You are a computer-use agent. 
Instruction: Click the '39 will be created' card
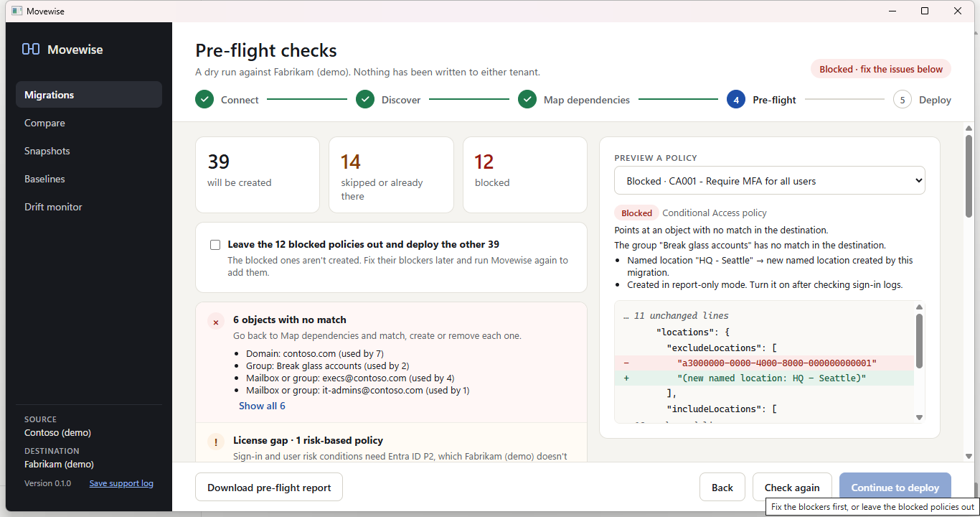click(258, 175)
